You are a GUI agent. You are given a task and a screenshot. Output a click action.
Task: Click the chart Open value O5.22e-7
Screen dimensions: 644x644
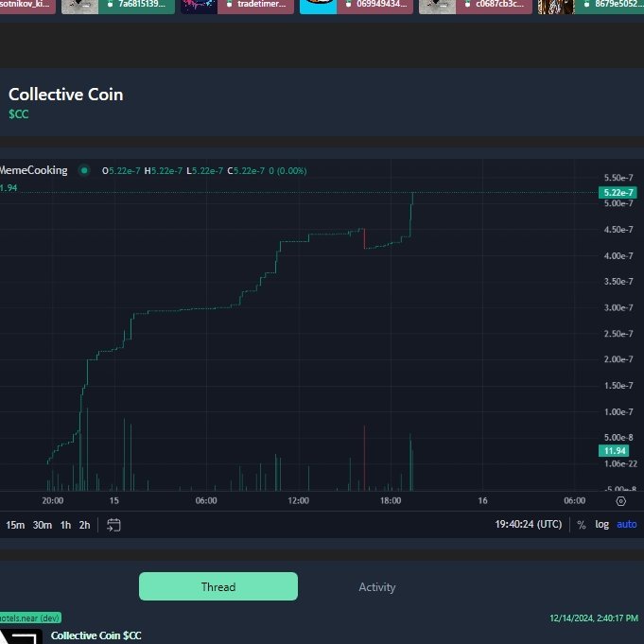[x=121, y=171]
